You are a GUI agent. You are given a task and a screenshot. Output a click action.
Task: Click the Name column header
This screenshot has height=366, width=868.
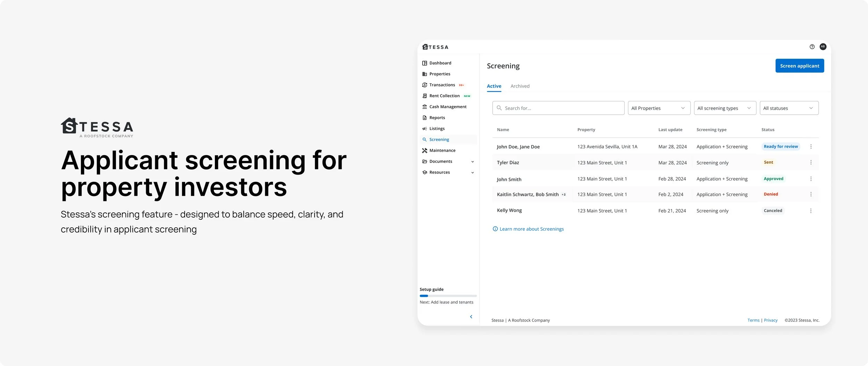coord(503,130)
